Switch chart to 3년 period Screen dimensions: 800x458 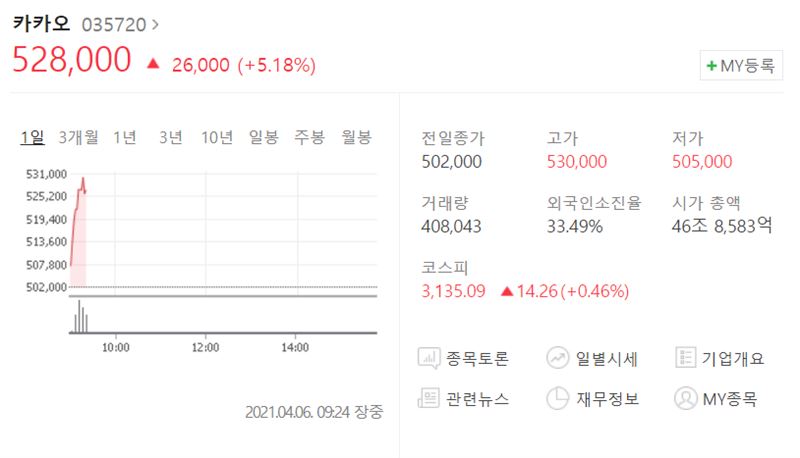coord(170,137)
